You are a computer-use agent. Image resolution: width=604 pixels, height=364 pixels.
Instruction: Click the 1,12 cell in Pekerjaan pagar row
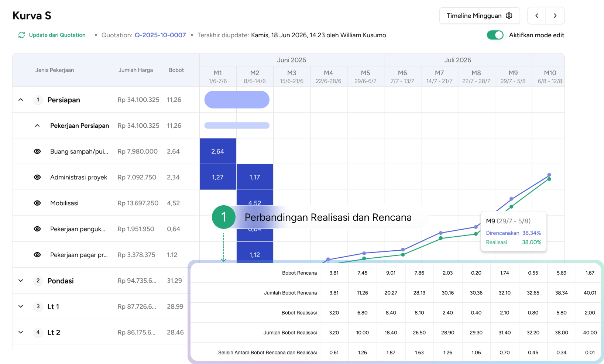point(255,253)
